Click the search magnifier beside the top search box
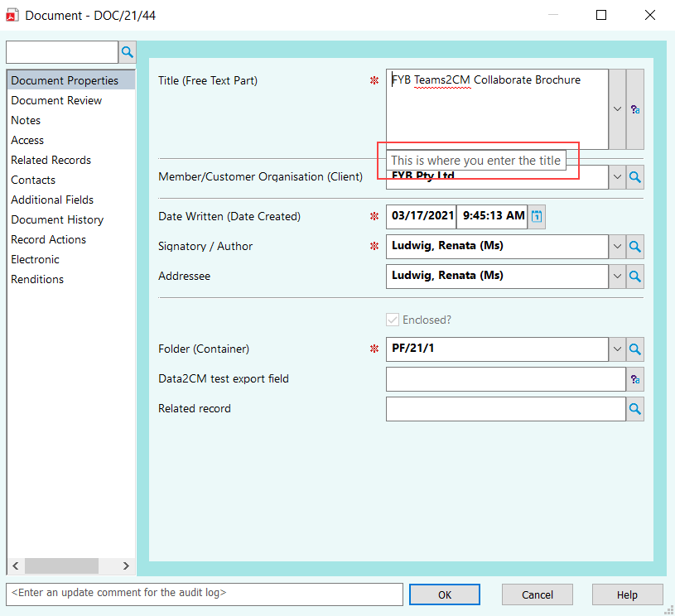 coord(127,51)
